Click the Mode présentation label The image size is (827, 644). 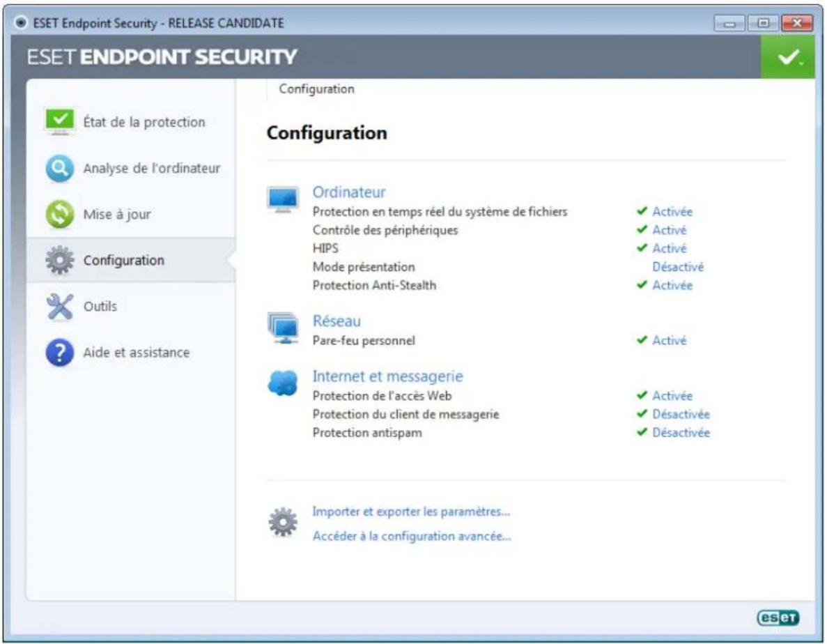point(364,267)
